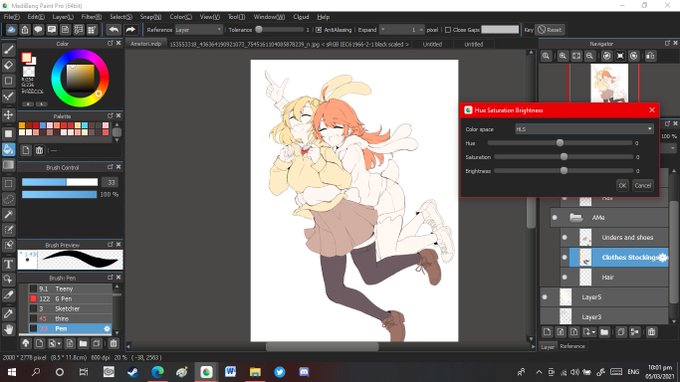This screenshot has height=382, width=680.
Task: Click the Reset button in toolbar
Action: click(x=549, y=30)
